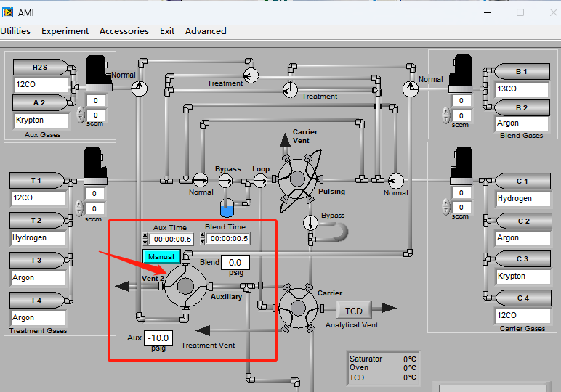Click the Aux Time stepper arrows
The width and height of the screenshot is (561, 392).
coord(145,239)
